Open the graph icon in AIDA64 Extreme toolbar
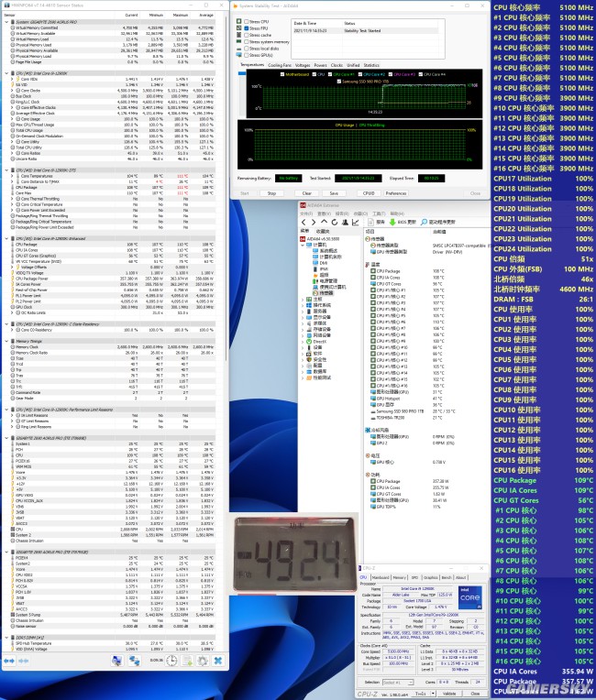 click(355, 222)
